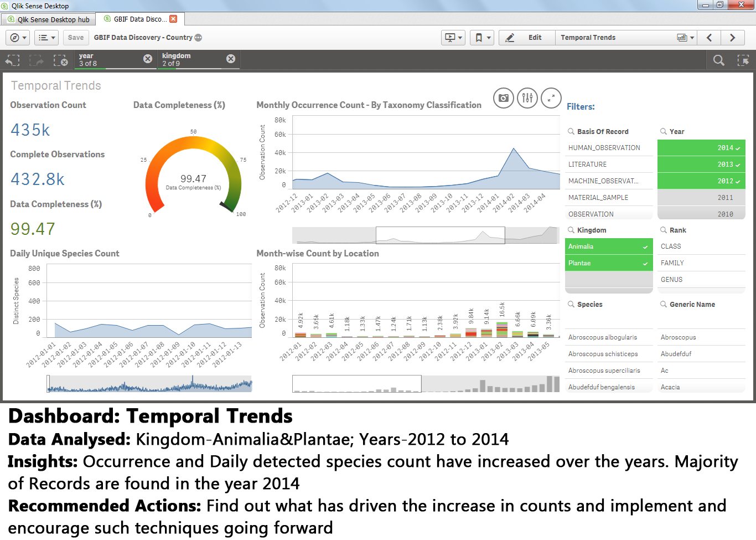Go to the next sheet arrow
756x540 pixels.
pos(732,38)
